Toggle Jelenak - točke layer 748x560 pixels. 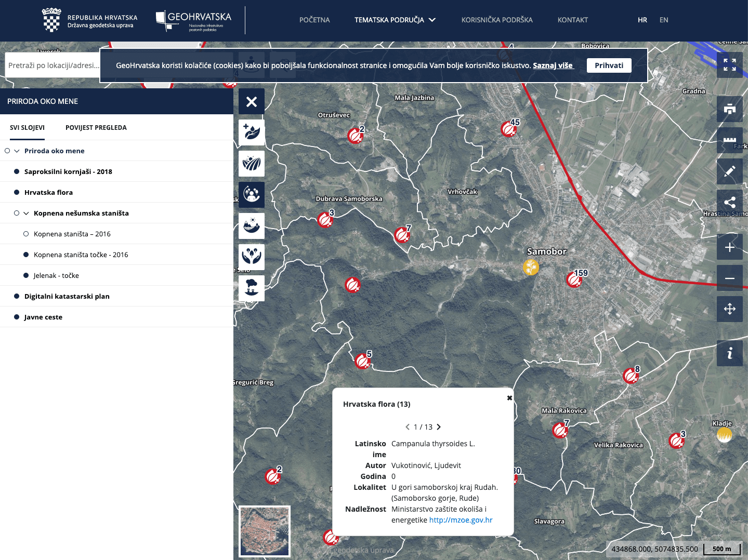(26, 275)
